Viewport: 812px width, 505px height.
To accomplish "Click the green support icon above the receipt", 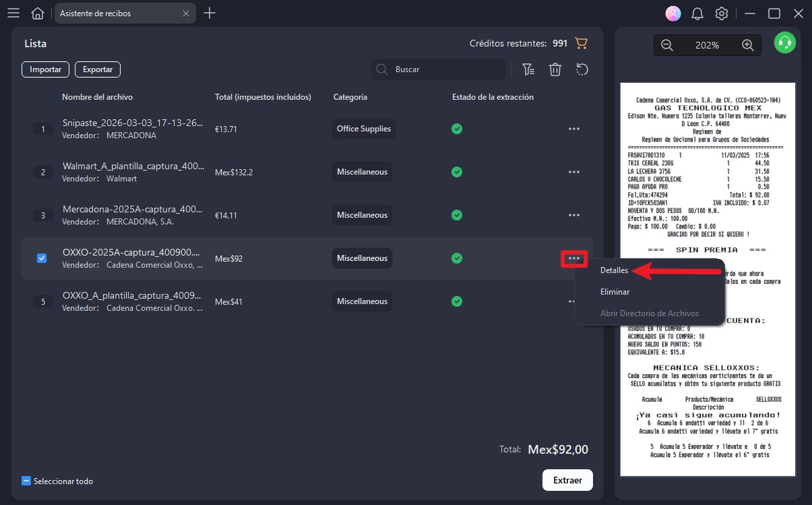I will (784, 42).
